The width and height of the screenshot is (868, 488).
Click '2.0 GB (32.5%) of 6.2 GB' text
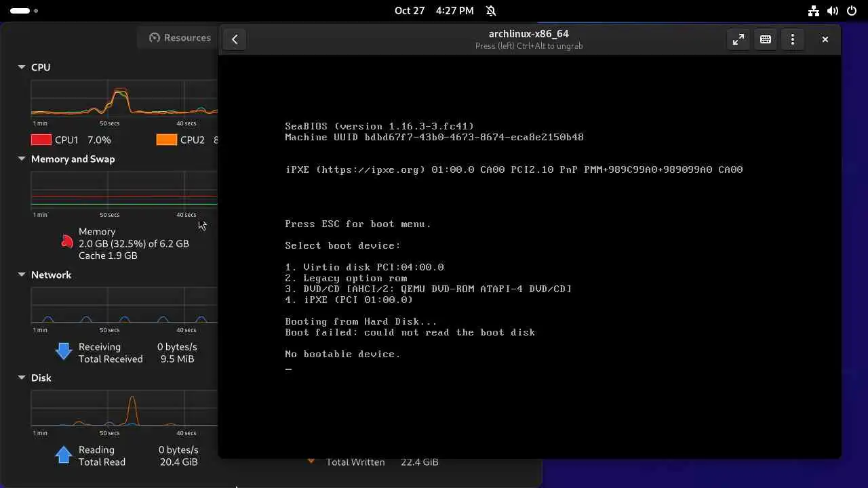coord(134,243)
